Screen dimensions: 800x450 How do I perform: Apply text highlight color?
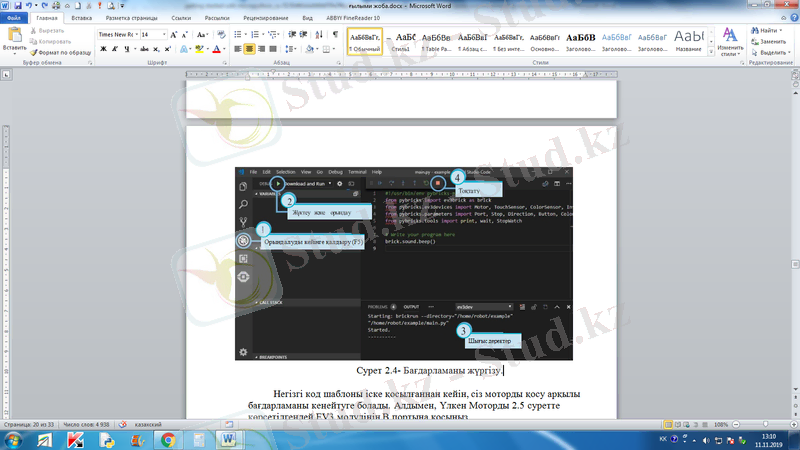(199, 49)
